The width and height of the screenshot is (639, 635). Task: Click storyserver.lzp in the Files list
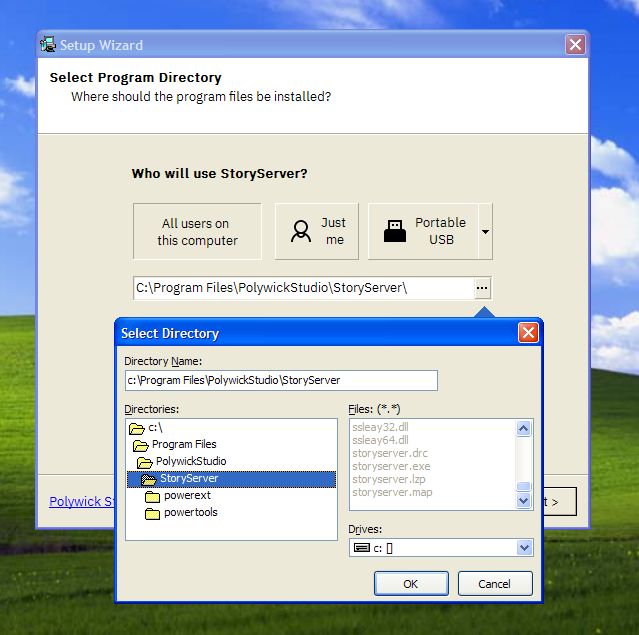[x=389, y=479]
